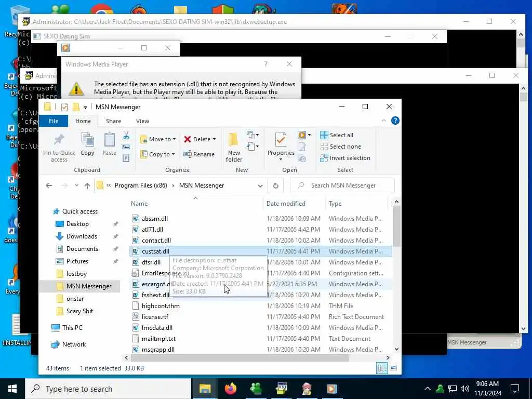
Task: Pin to Quick access in ribbon
Action: (59, 147)
